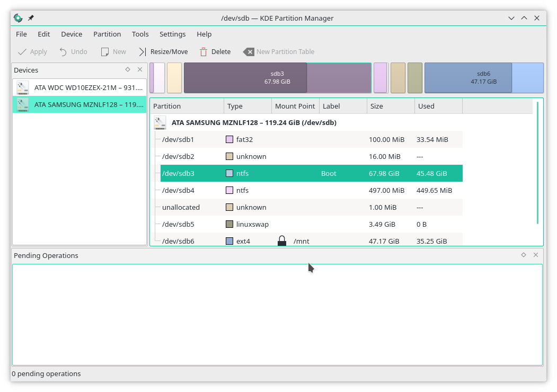Screen dimensions: 557x392
Task: Open the Partition menu
Action: [107, 34]
